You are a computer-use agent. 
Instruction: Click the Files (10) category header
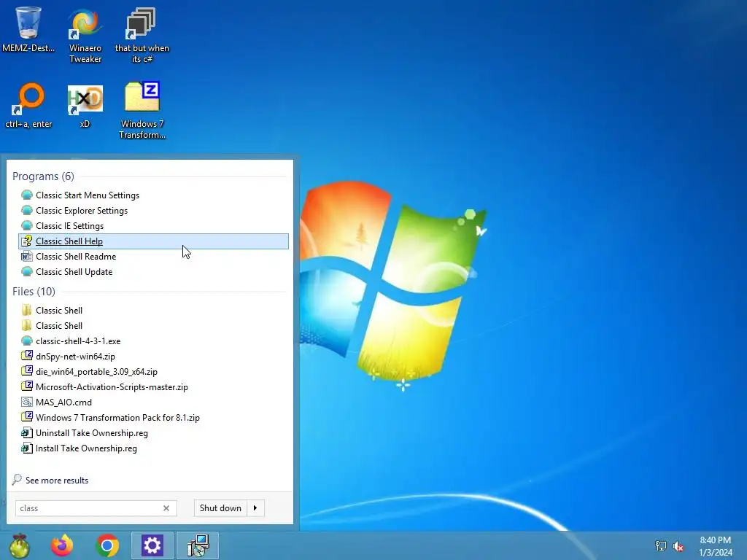point(34,292)
